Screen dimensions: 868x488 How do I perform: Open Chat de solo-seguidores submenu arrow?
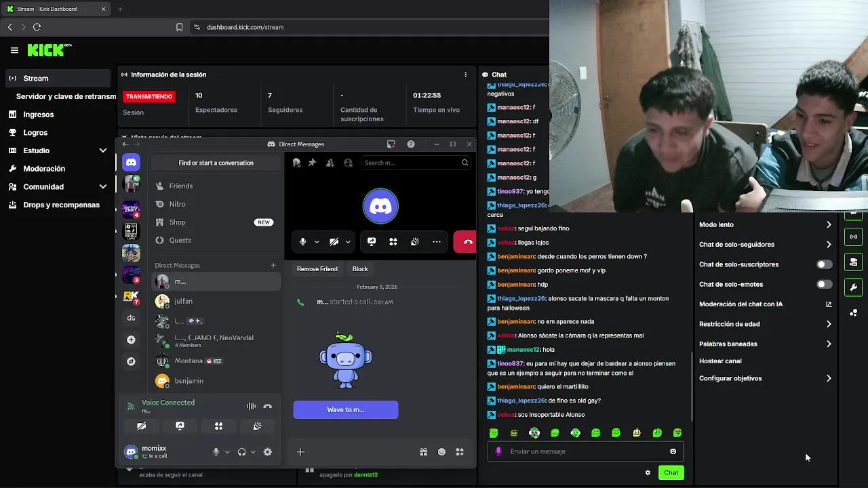[x=829, y=245]
